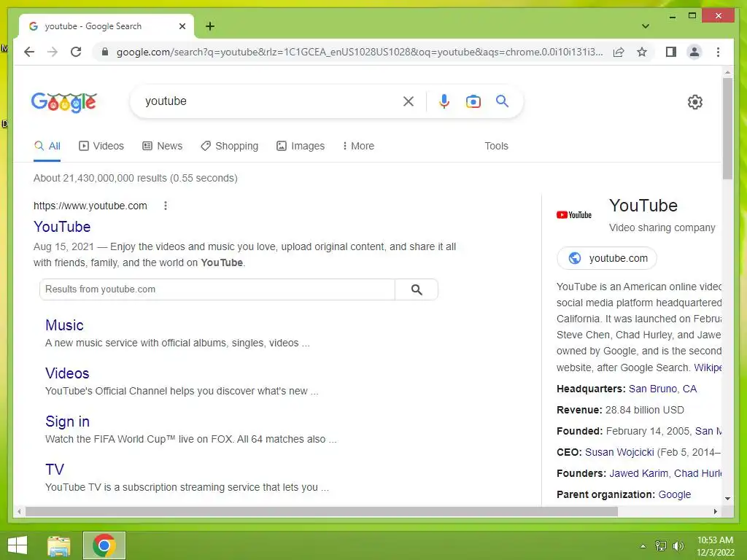Screen dimensions: 747x560
Task: Open the Music sitelink
Action: 64,325
